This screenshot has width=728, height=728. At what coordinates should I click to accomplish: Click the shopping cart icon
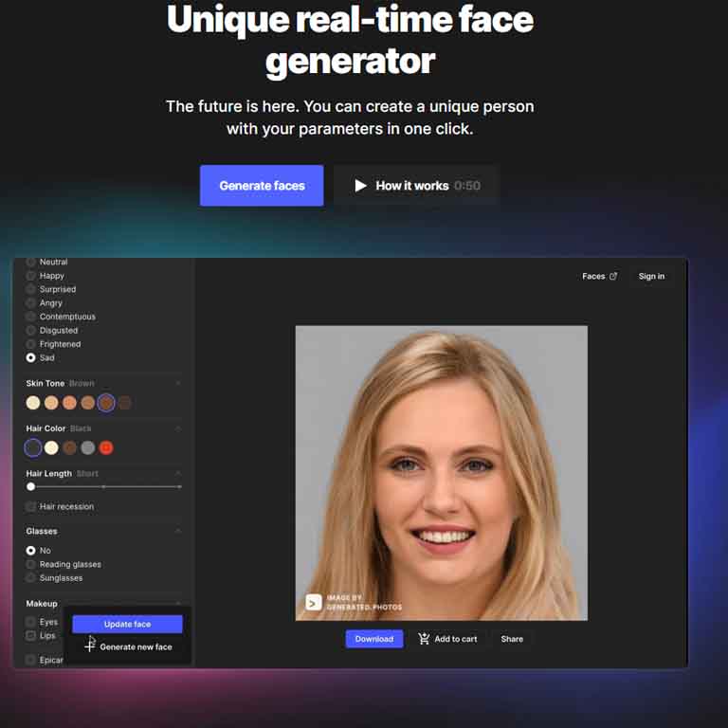click(x=424, y=639)
